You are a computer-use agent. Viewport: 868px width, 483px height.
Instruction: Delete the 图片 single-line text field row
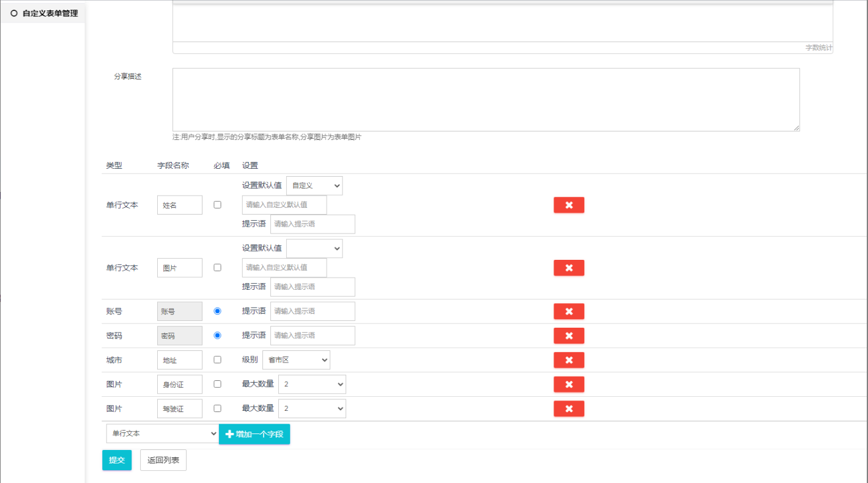568,268
